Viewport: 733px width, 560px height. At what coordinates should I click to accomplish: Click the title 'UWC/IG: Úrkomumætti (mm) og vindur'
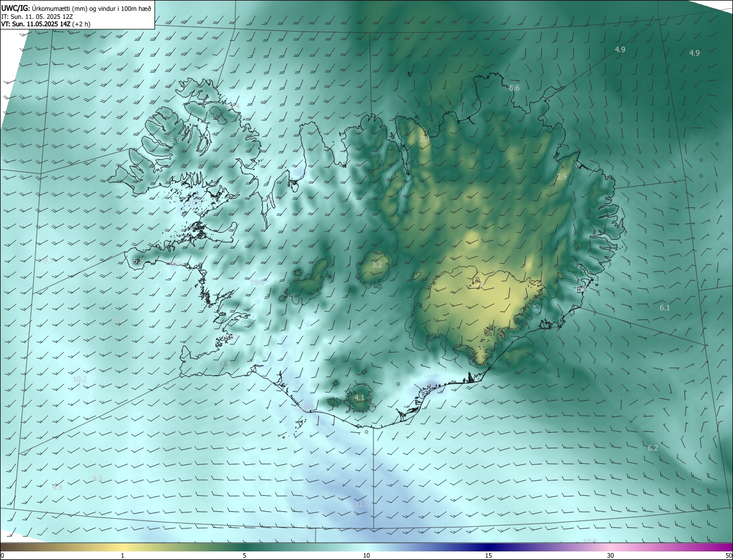(76, 8)
